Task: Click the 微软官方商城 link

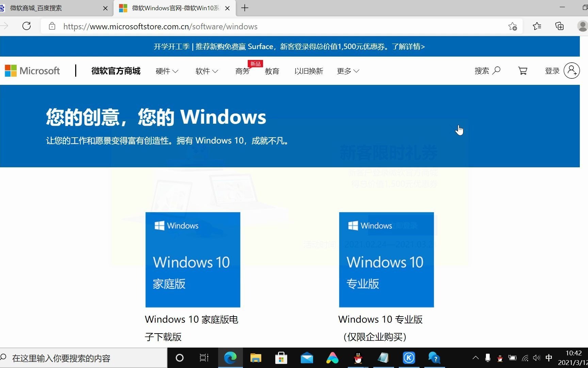Action: 116,71
